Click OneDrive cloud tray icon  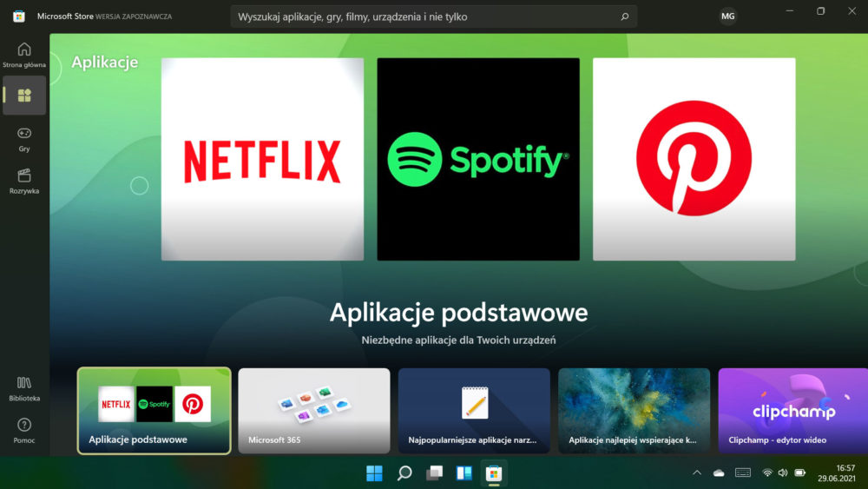coord(719,472)
